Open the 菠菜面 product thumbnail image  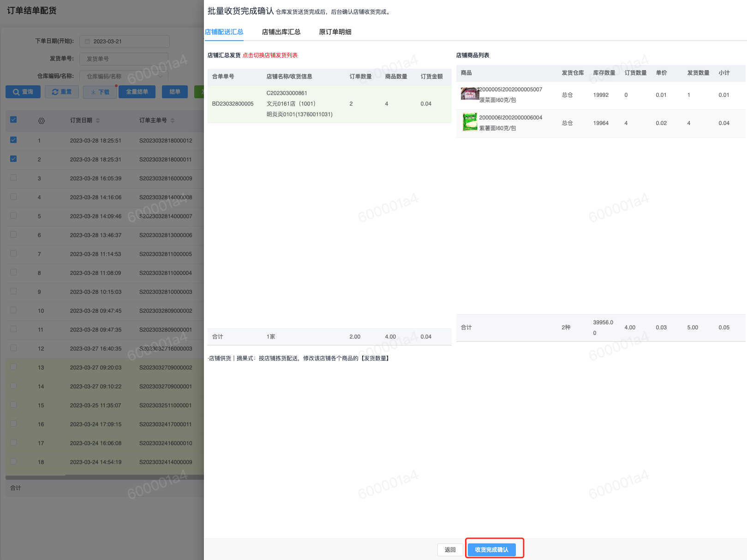470,94
